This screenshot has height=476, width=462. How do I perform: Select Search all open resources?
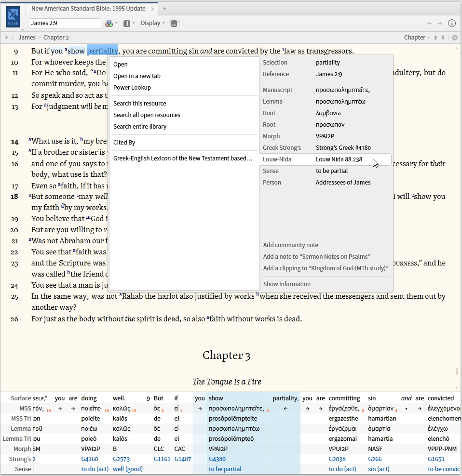click(147, 115)
